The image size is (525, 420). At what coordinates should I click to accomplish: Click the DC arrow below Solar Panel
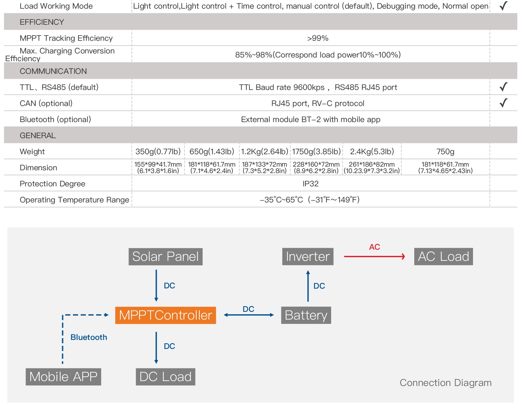point(156,286)
